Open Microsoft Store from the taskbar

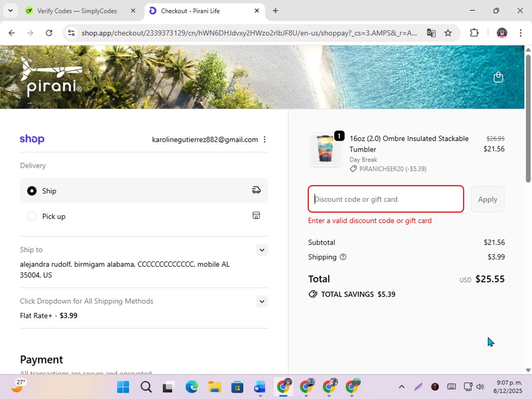point(237,387)
